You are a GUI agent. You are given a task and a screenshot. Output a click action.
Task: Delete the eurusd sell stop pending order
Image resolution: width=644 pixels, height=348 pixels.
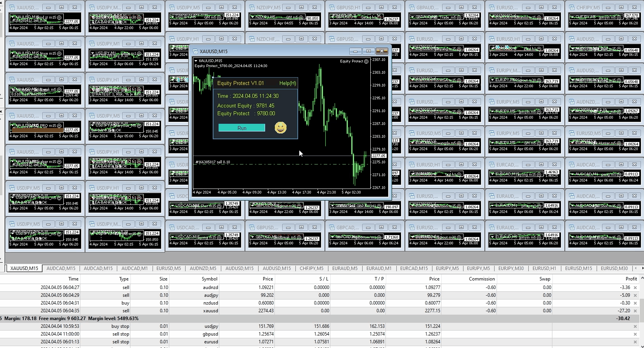point(635,342)
